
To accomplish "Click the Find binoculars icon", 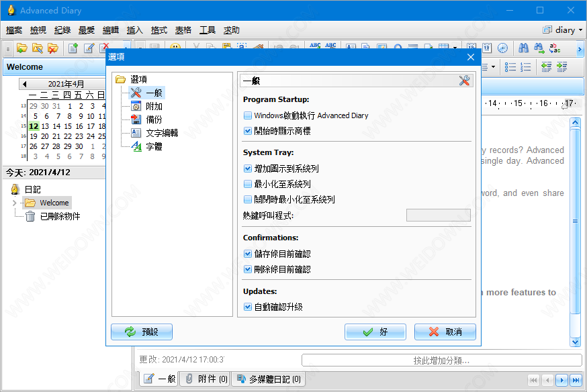I will pyautogui.click(x=523, y=48).
